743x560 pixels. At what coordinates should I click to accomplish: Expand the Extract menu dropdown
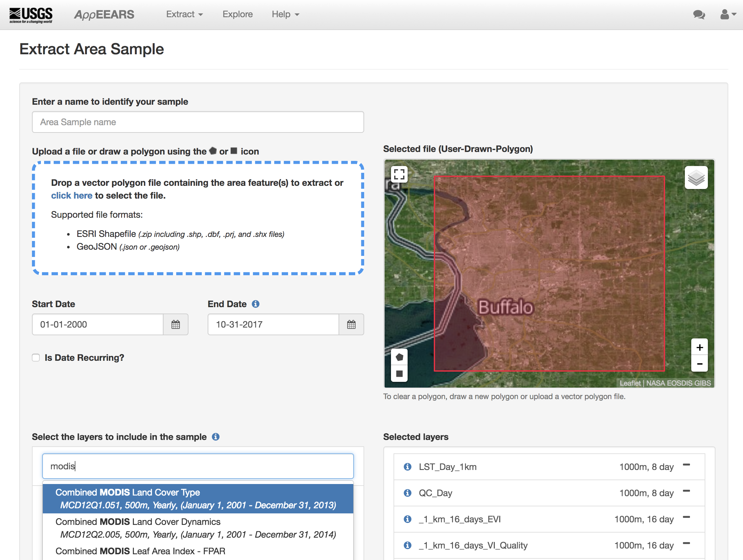(x=184, y=14)
